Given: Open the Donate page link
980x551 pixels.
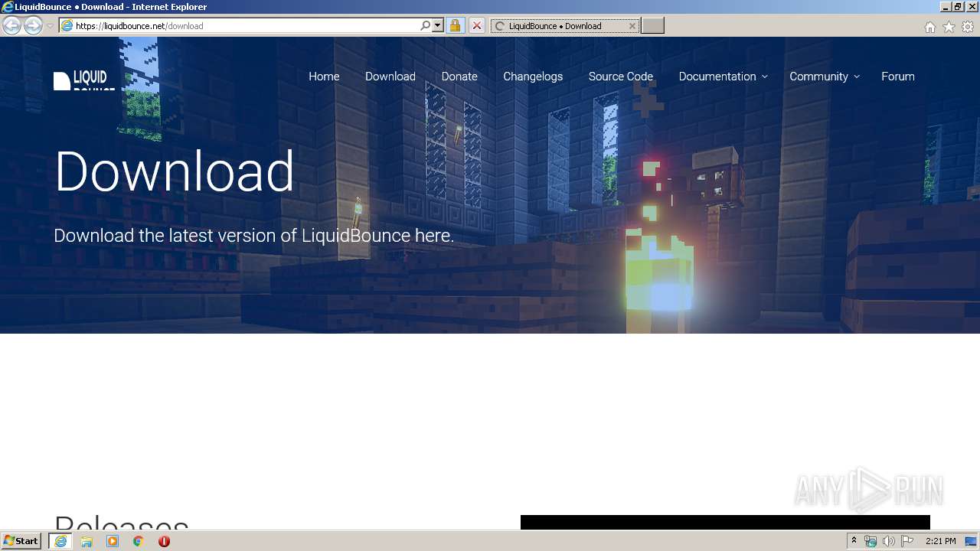Looking at the screenshot, I should (459, 77).
